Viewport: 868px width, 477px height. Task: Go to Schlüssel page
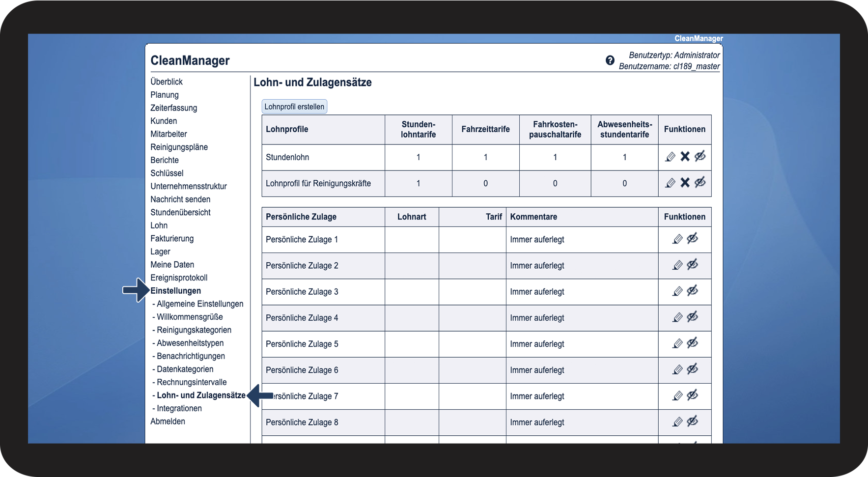coord(167,173)
